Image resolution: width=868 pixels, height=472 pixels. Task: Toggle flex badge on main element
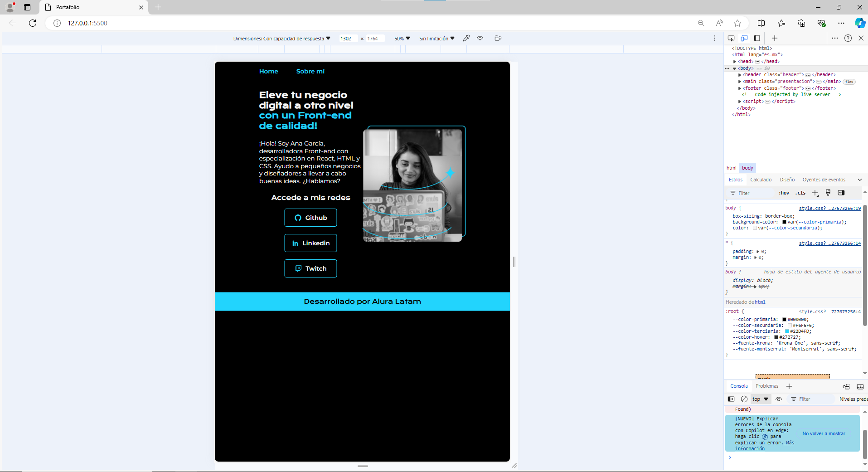pos(849,82)
